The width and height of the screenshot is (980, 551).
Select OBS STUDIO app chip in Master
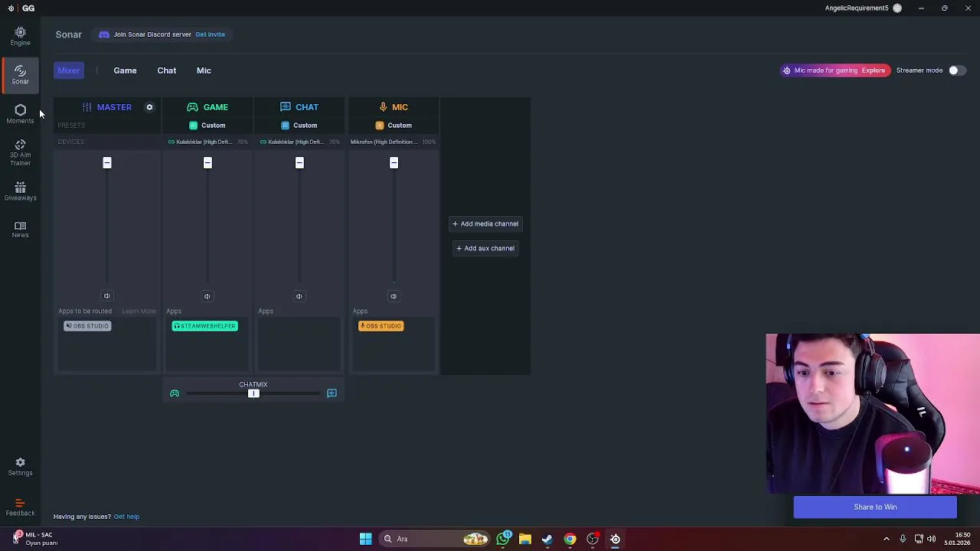point(87,326)
